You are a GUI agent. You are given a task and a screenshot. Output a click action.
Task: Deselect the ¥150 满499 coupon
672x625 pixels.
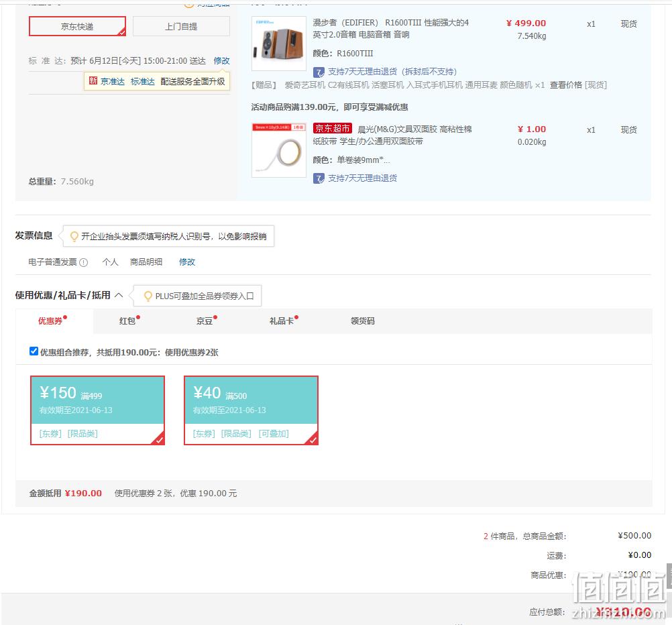(98, 410)
